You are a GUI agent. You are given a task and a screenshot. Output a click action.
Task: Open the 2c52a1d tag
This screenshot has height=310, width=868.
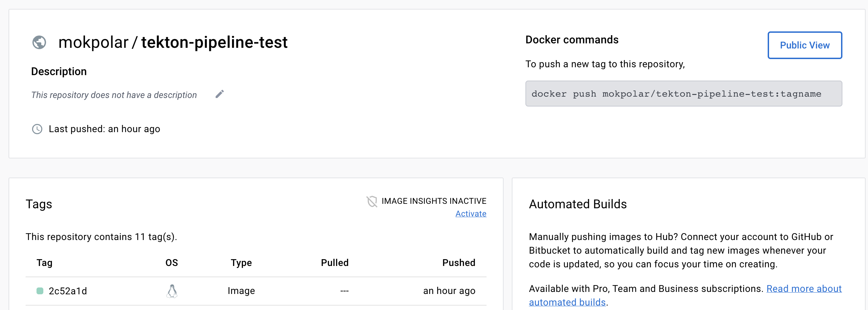pos(68,291)
